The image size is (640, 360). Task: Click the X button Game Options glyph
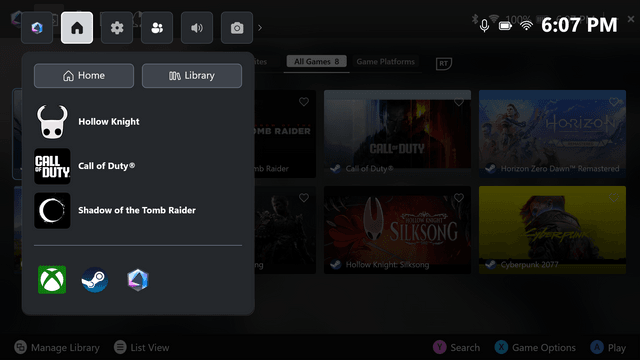501,347
